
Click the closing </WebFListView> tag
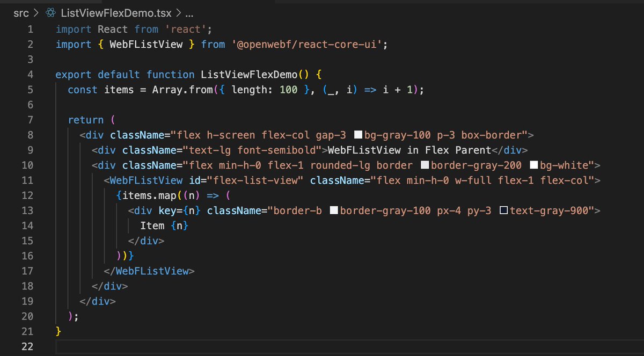tap(149, 271)
